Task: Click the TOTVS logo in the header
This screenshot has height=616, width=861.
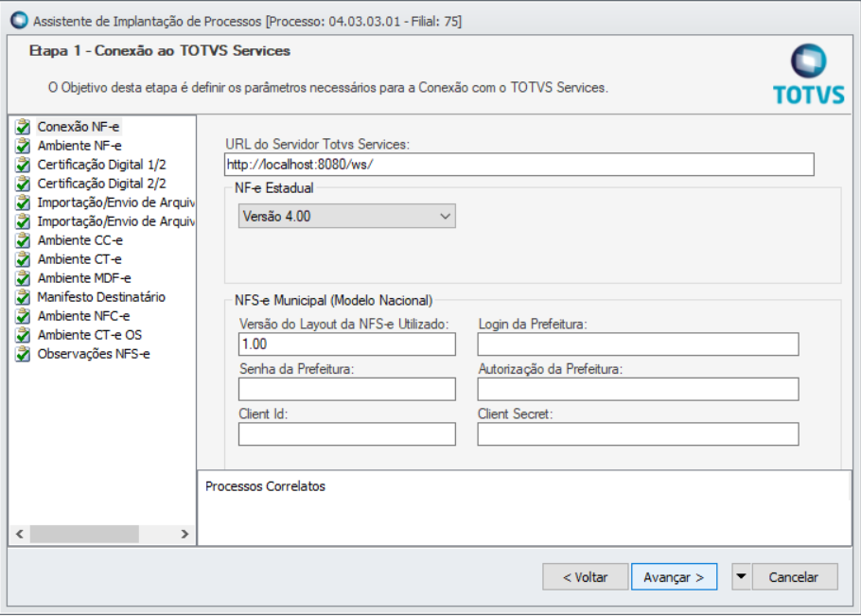Action: [x=808, y=75]
